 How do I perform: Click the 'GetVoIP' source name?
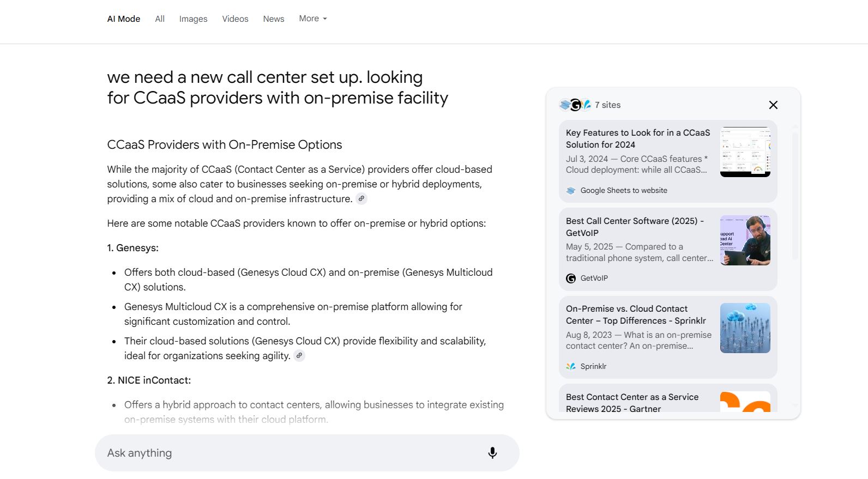click(594, 278)
